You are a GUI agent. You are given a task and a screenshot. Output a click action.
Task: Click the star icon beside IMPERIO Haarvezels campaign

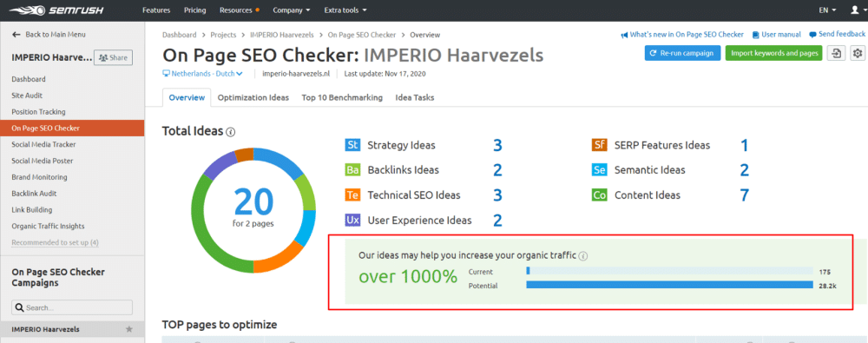pos(129,329)
